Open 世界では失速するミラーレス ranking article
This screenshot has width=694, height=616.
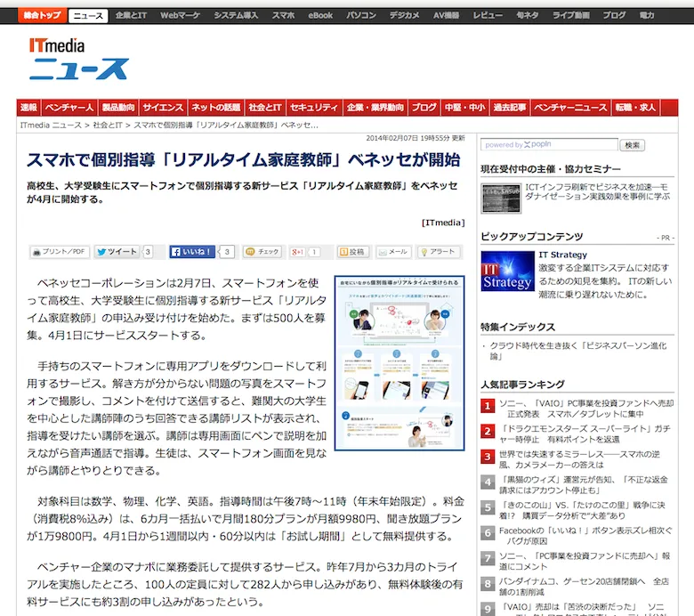tap(579, 459)
